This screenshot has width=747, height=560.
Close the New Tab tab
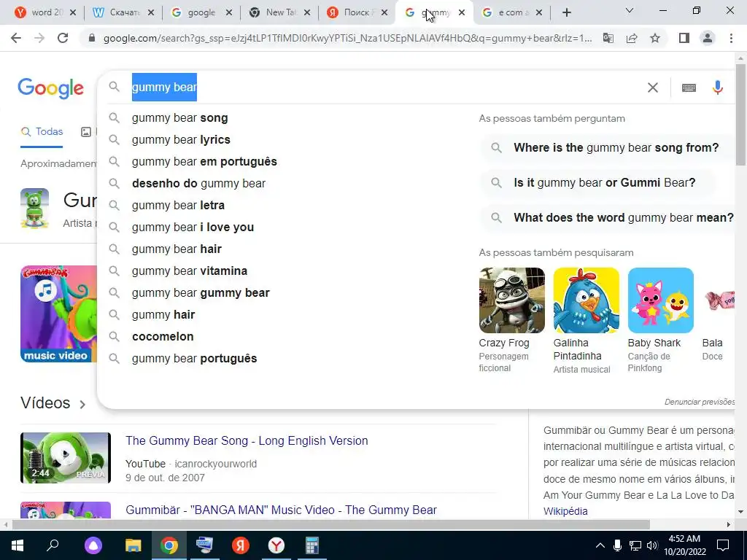[307, 13]
